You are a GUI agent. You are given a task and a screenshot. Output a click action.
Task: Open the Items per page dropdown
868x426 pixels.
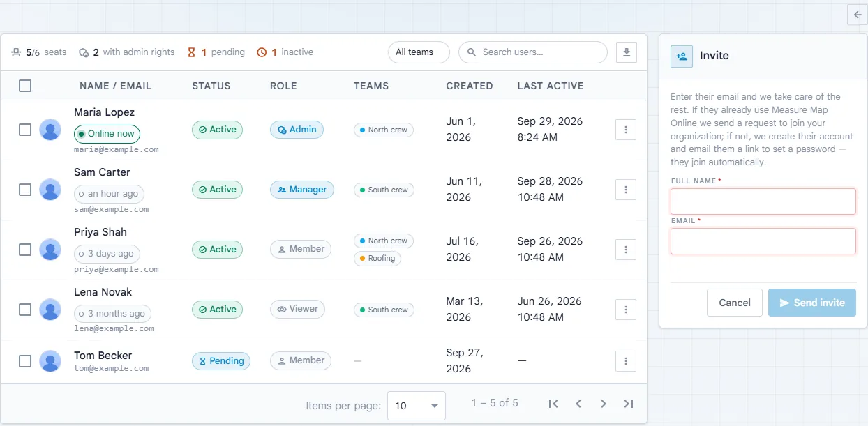coord(417,406)
